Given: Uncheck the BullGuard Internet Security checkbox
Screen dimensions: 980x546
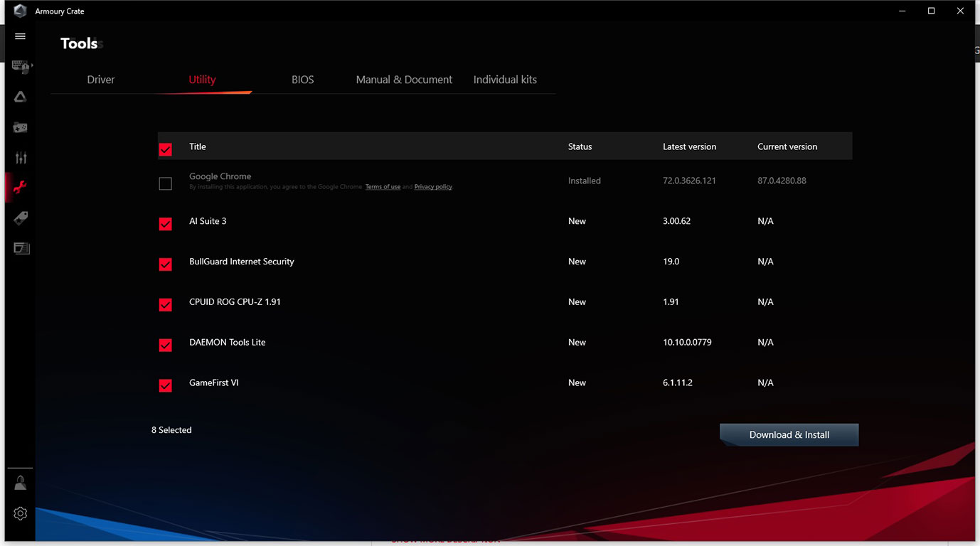Looking at the screenshot, I should 166,264.
